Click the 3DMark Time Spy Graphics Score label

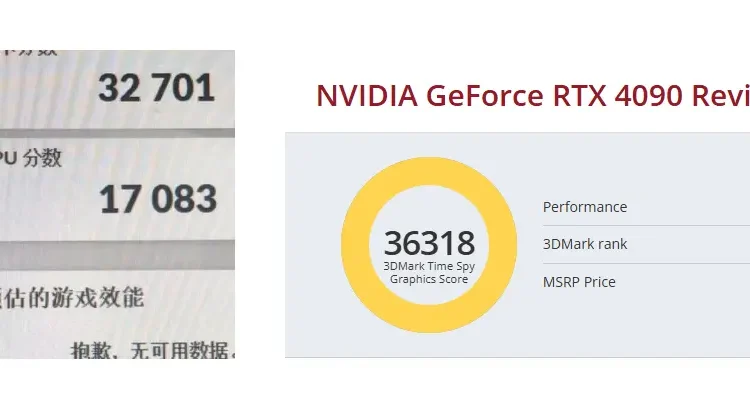pyautogui.click(x=429, y=273)
